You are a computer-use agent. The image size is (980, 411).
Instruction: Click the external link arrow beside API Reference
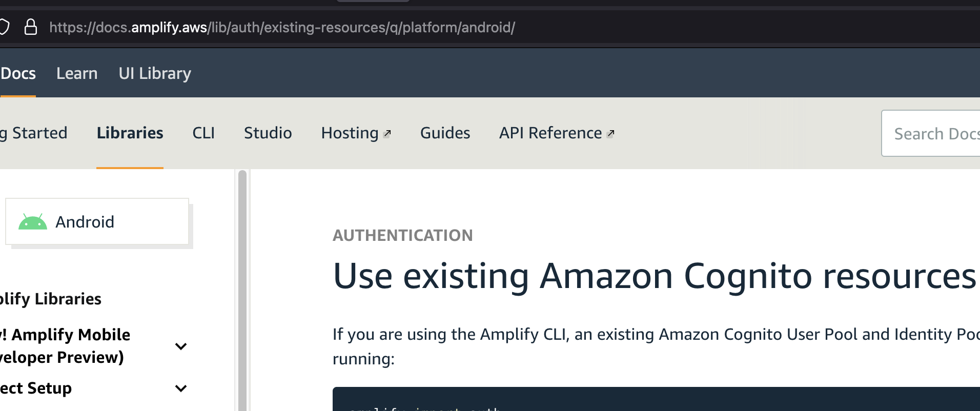(x=610, y=134)
